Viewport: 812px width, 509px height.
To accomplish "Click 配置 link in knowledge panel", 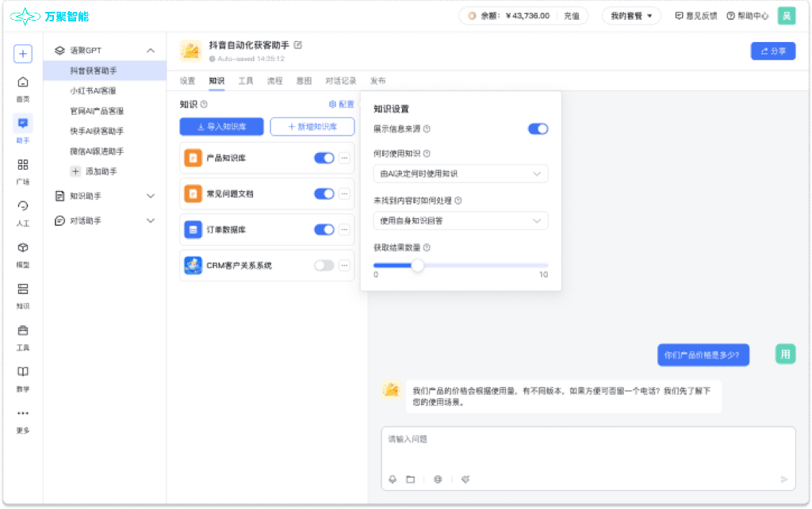I will [342, 104].
